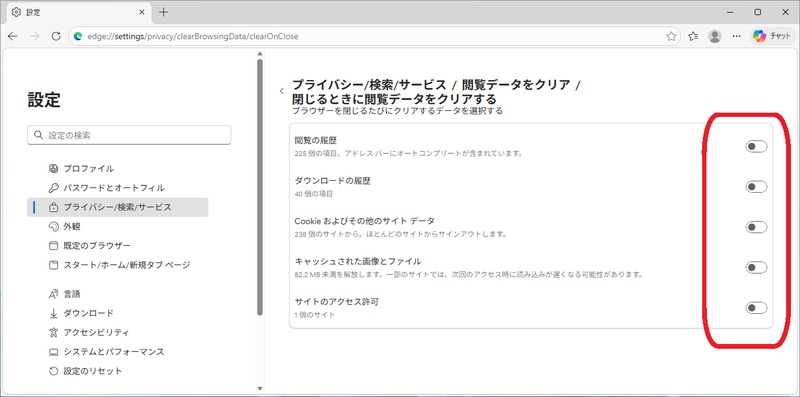Click the text '40 個の項目'
The width and height of the screenshot is (800, 397).
coord(314,194)
